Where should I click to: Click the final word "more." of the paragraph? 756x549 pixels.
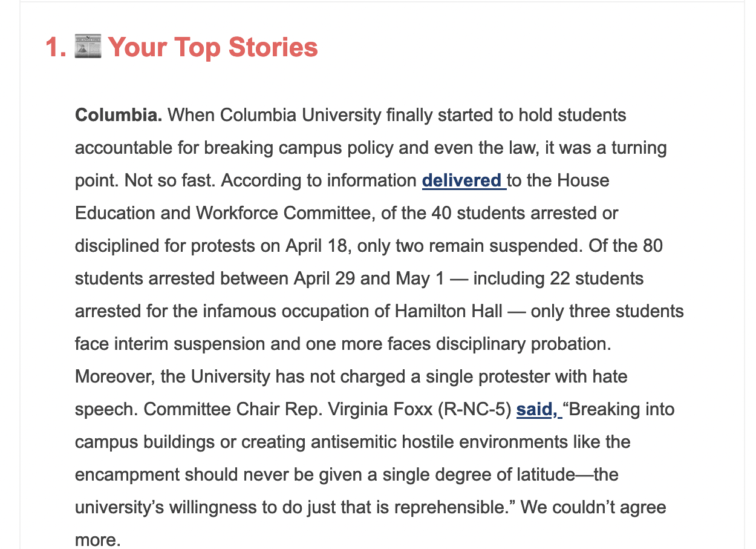coord(97,540)
